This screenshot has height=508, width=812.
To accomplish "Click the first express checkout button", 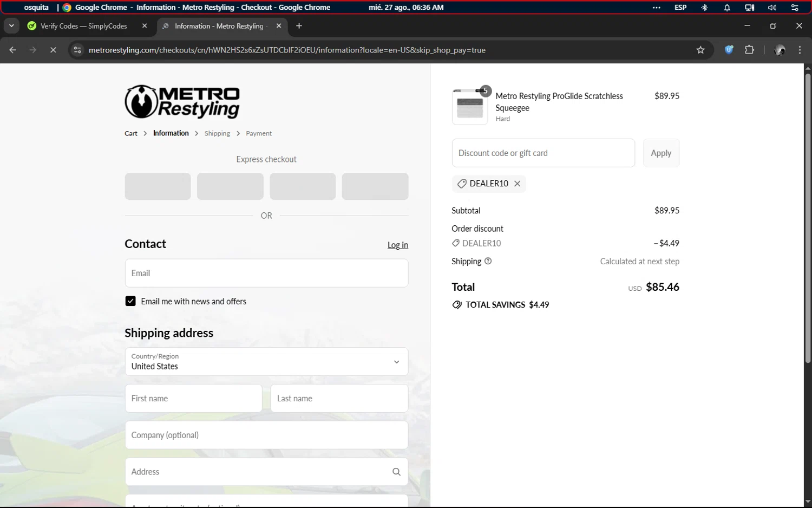I will click(x=158, y=186).
